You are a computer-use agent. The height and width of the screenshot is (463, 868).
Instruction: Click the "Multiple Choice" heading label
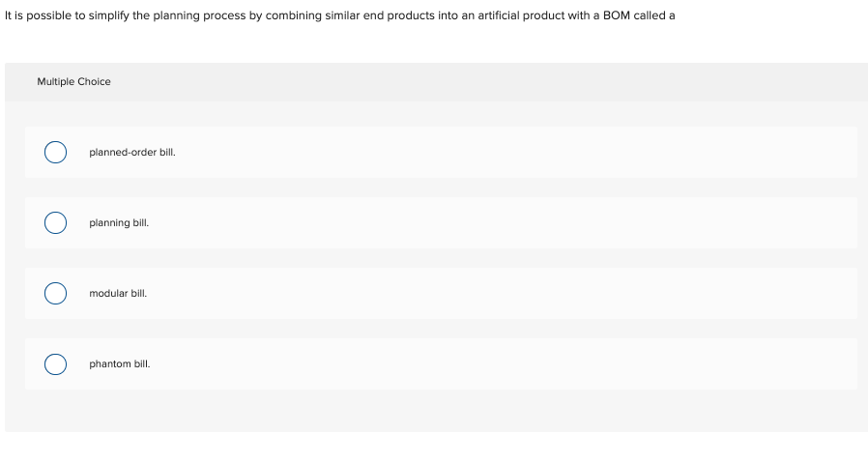(73, 82)
